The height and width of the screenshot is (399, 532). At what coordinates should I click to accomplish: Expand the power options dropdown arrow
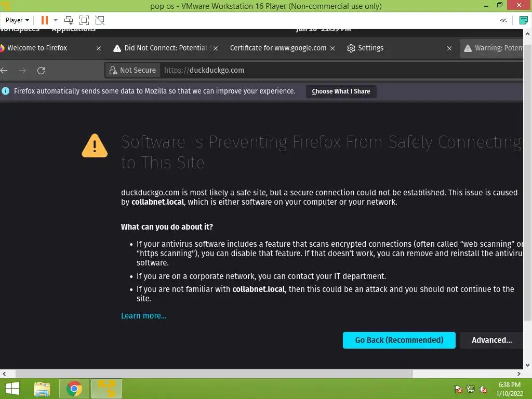[56, 20]
